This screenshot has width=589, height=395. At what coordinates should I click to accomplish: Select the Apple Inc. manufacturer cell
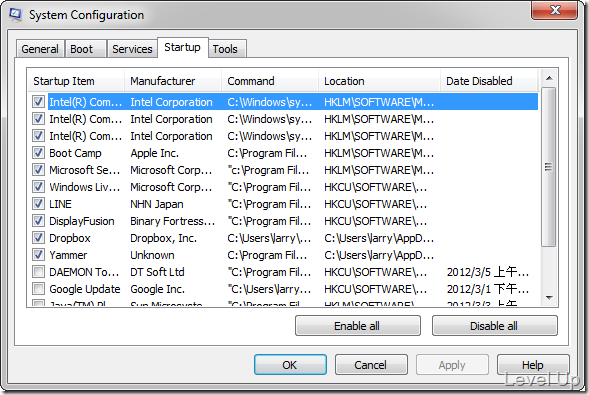tap(154, 153)
